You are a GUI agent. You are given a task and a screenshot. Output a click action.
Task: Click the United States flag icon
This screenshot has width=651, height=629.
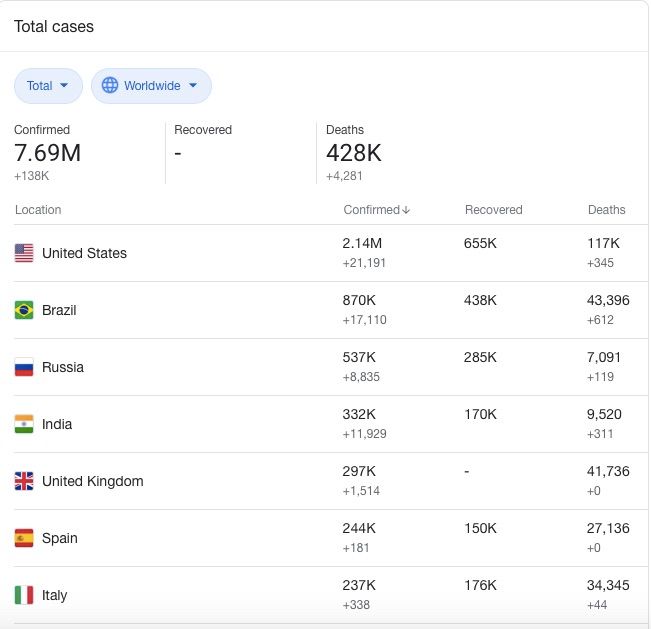coord(24,253)
